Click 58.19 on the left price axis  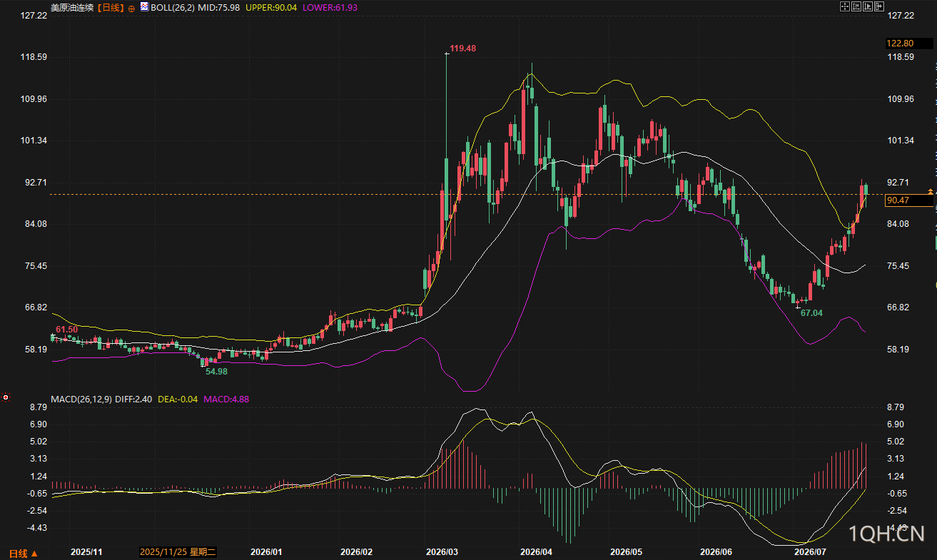(x=35, y=350)
